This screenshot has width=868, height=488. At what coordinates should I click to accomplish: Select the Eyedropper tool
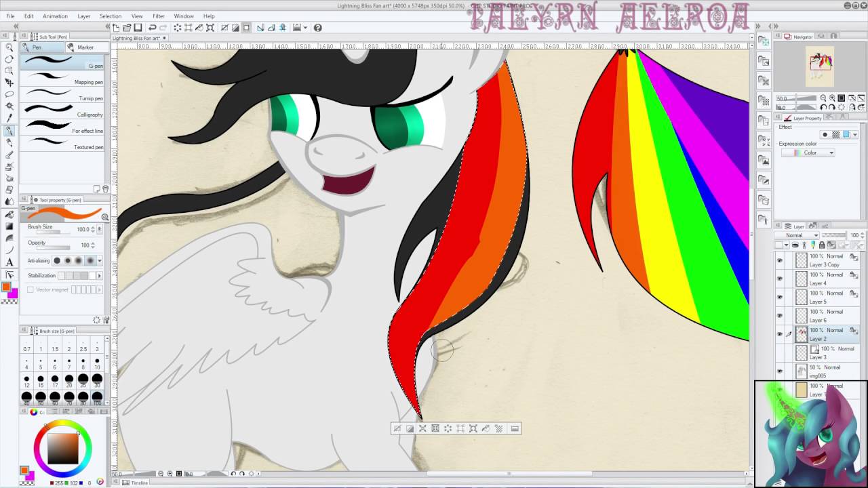[9, 118]
